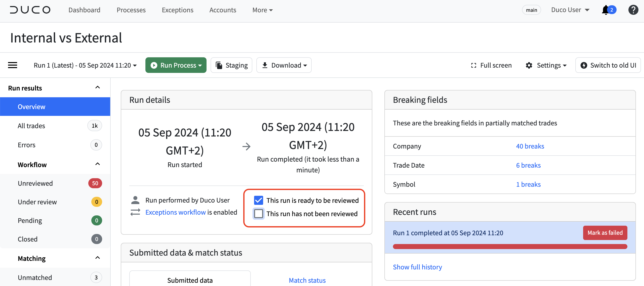Open the Run 1 (Latest) run selector dropdown
The height and width of the screenshot is (286, 644).
(85, 65)
